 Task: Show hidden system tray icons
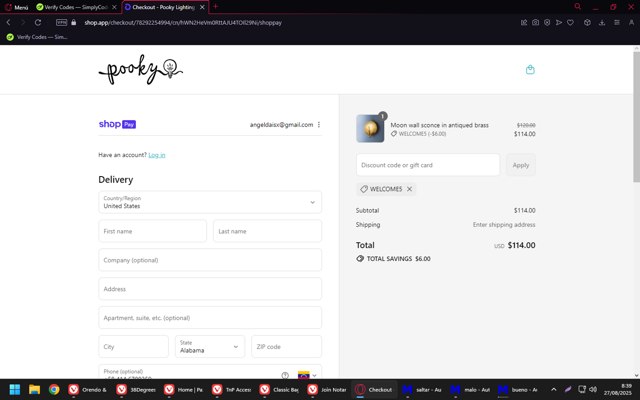click(x=553, y=389)
